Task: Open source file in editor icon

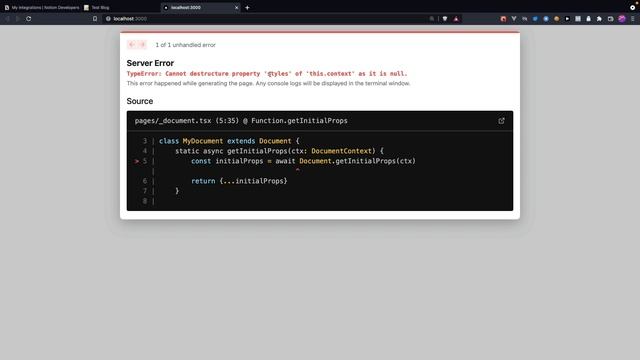Action: coord(502,121)
